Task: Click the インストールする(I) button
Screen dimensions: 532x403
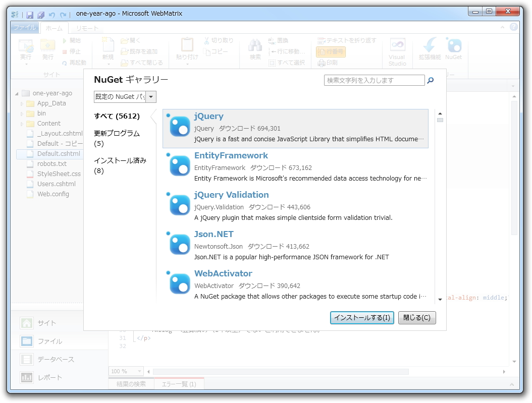Action: pyautogui.click(x=362, y=318)
